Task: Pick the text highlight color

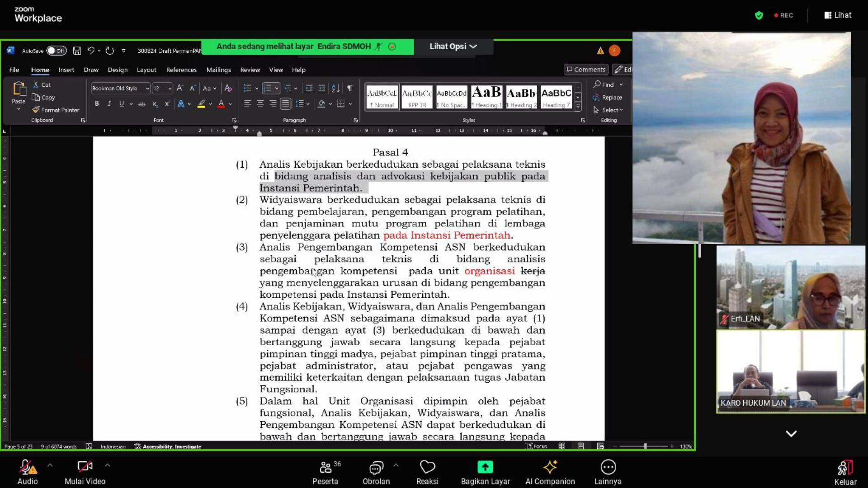Action: tap(201, 104)
